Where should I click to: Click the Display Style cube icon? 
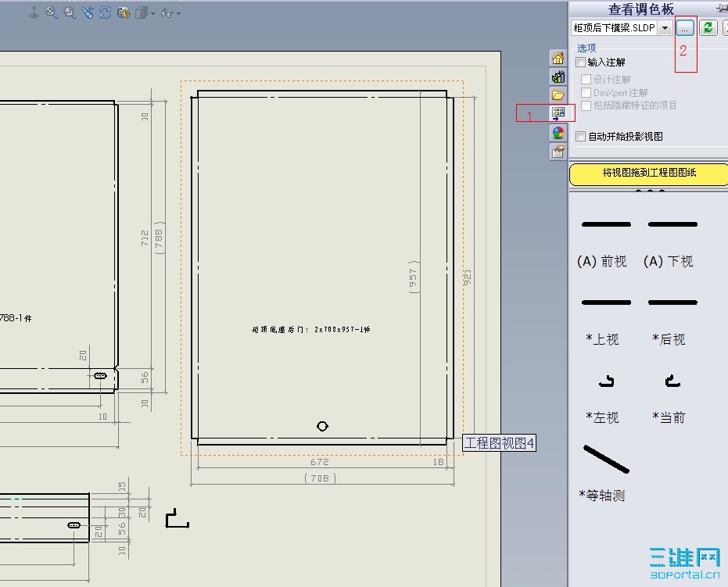pyautogui.click(x=141, y=13)
